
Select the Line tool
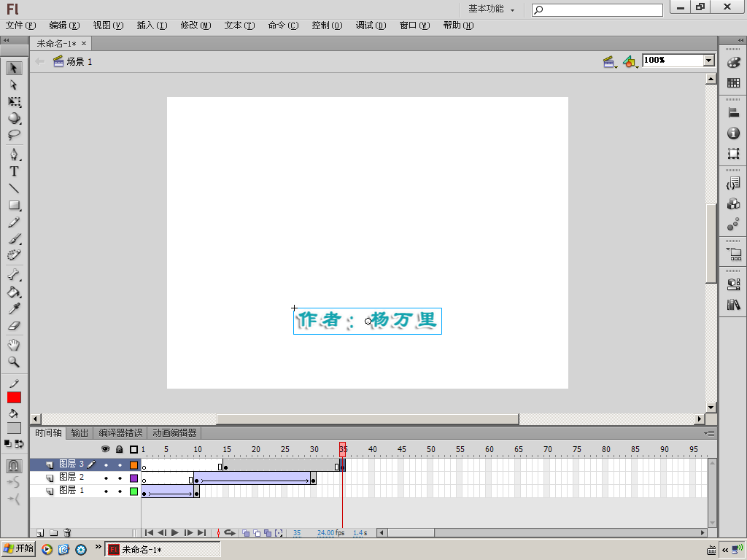[14, 189]
